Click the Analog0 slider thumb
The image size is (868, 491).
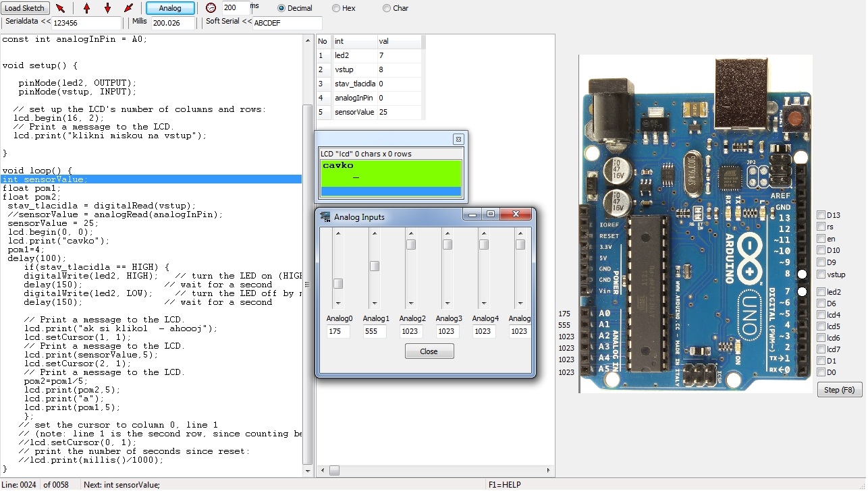tap(338, 283)
